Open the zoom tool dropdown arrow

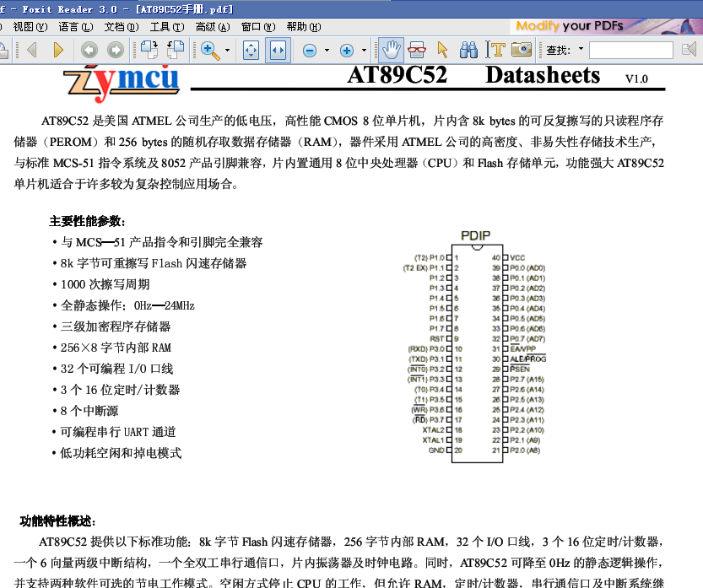[227, 51]
